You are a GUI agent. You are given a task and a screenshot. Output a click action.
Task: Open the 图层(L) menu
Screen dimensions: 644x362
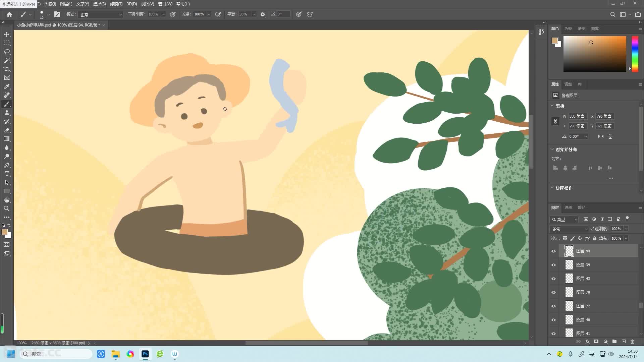click(x=66, y=4)
